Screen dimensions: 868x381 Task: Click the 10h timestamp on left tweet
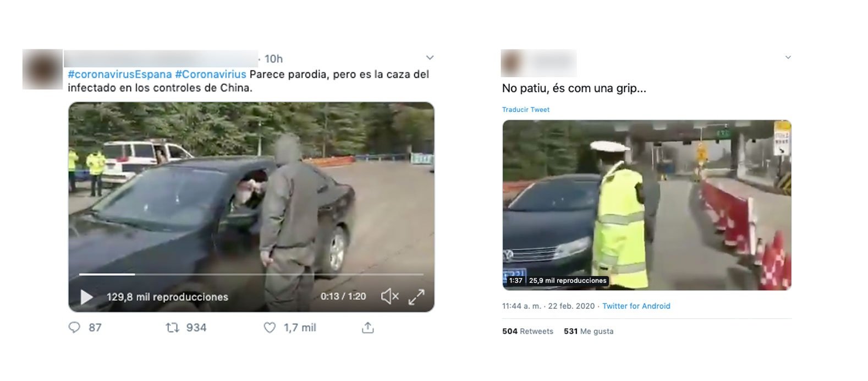(273, 59)
